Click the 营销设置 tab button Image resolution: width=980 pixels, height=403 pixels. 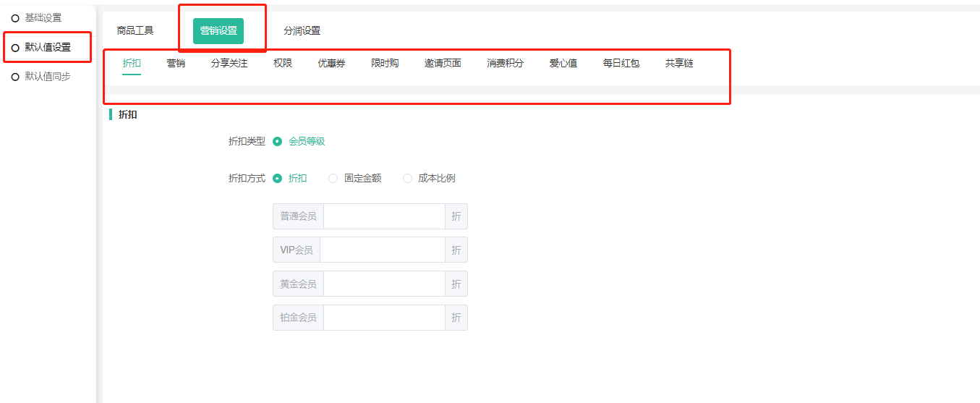[218, 30]
